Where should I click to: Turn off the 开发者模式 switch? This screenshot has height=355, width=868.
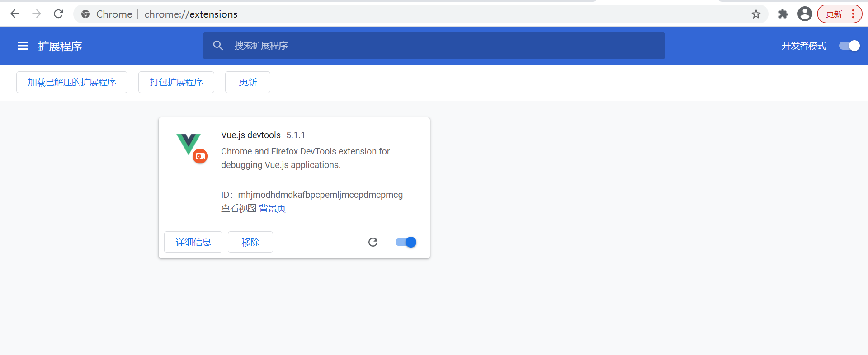click(x=849, y=46)
